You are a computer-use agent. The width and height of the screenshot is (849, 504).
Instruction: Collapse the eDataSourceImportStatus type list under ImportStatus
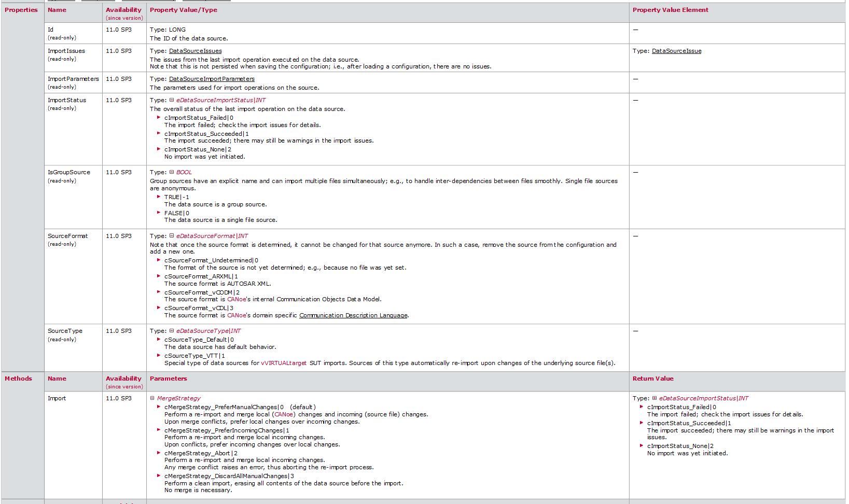171,100
